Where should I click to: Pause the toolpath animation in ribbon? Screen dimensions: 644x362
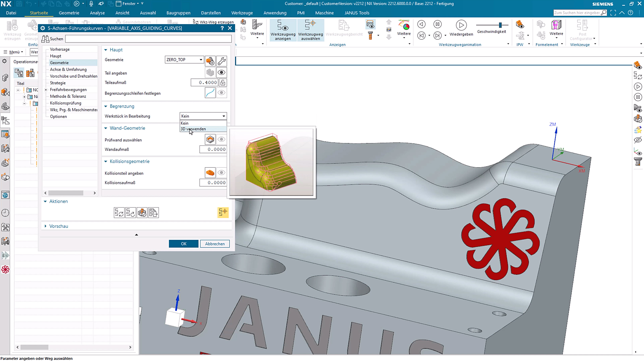click(438, 24)
